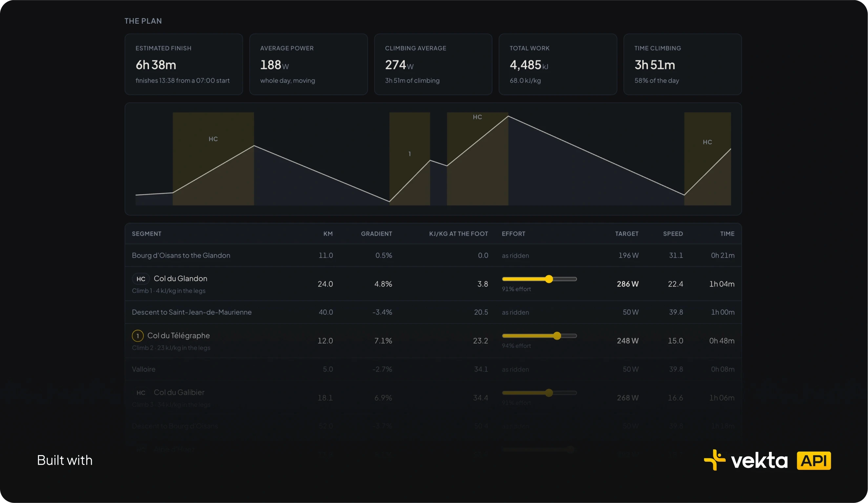Click the yellow API badge

814,461
